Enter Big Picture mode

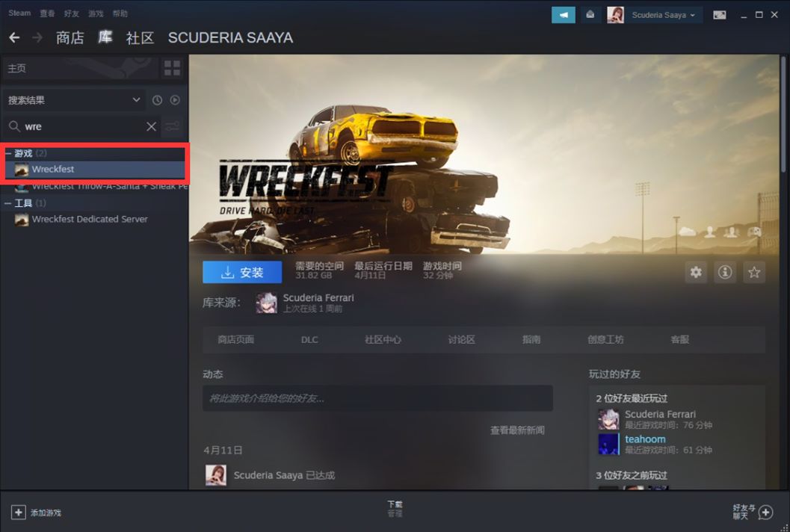point(720,15)
